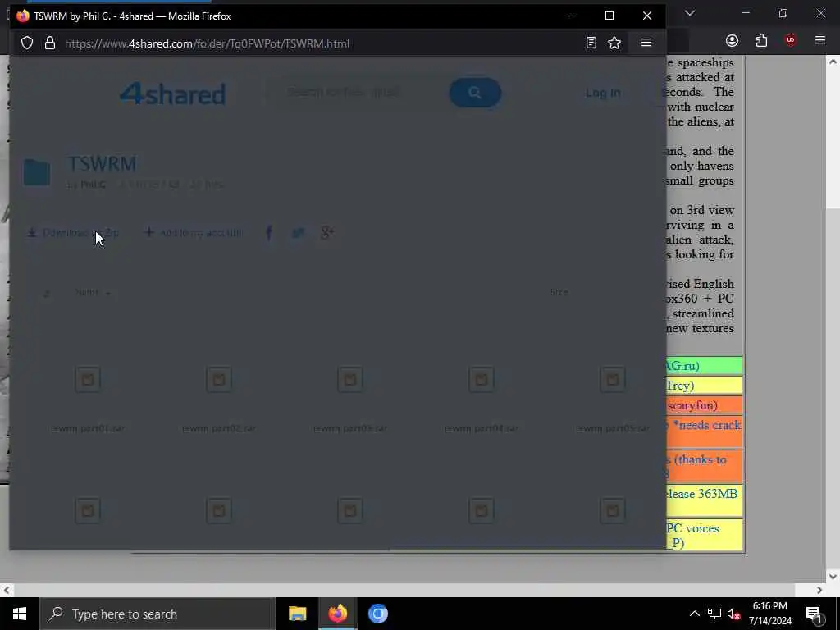Click the 'release 363MB' link
840x630 pixels.
702,494
